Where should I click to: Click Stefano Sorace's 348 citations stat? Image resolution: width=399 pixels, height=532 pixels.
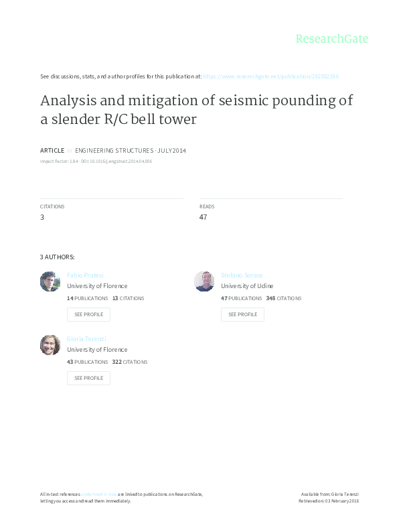coord(284,298)
